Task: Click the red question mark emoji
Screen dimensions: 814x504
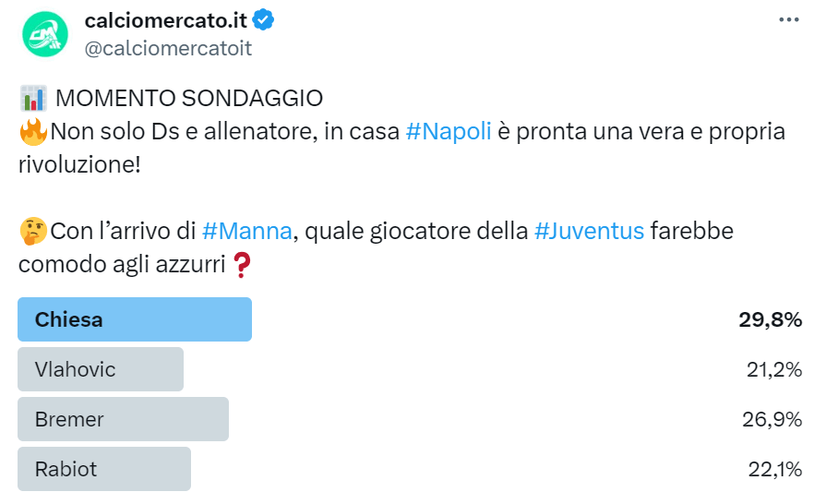Action: click(x=242, y=266)
